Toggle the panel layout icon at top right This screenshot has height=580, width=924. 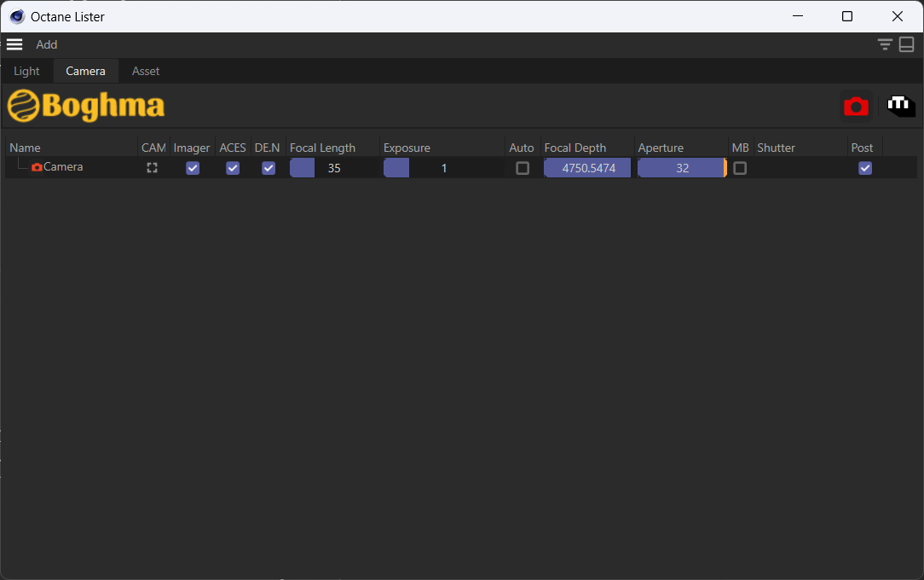[x=906, y=44]
